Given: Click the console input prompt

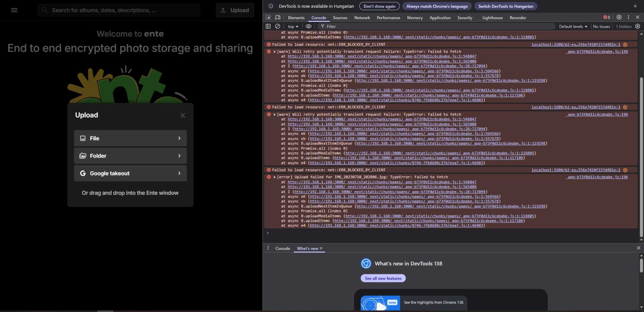Looking at the screenshot, I should (x=451, y=233).
